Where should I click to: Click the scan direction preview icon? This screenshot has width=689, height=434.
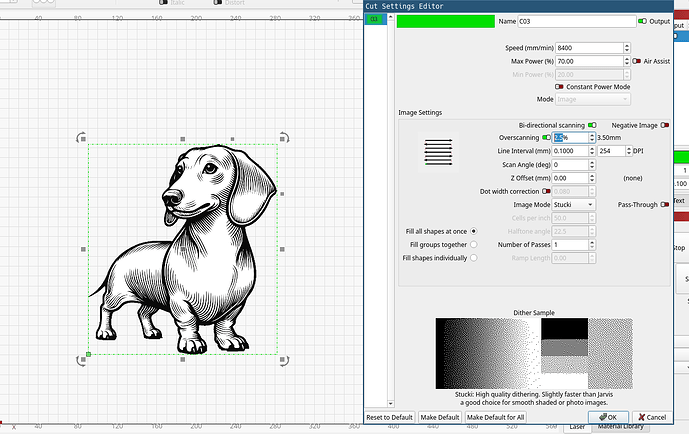coord(438,152)
